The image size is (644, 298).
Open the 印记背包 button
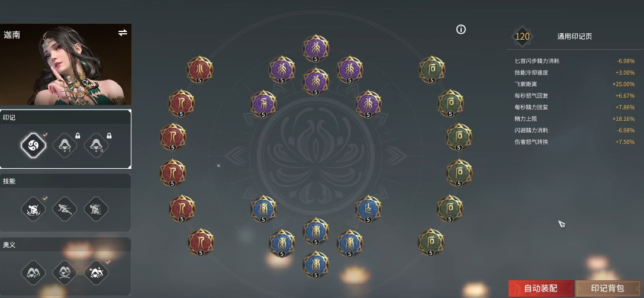pos(609,289)
